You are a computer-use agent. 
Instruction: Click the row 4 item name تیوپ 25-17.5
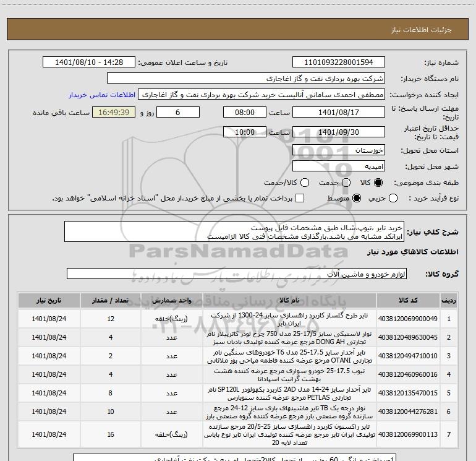tap(289, 375)
